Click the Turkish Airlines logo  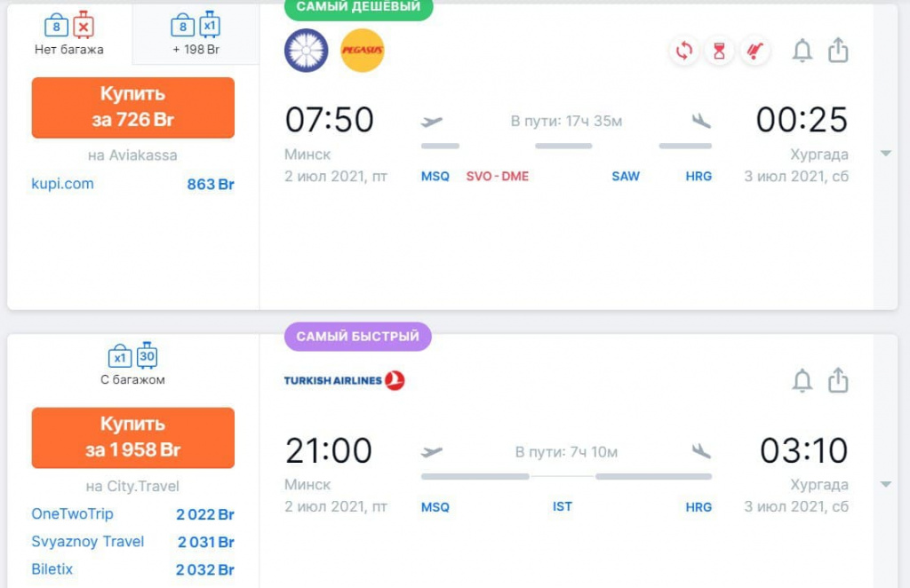(344, 381)
